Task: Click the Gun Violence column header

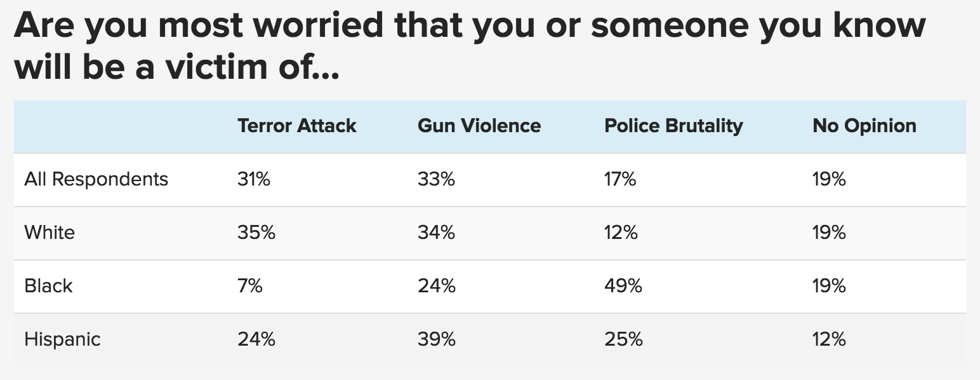Action: (x=479, y=126)
